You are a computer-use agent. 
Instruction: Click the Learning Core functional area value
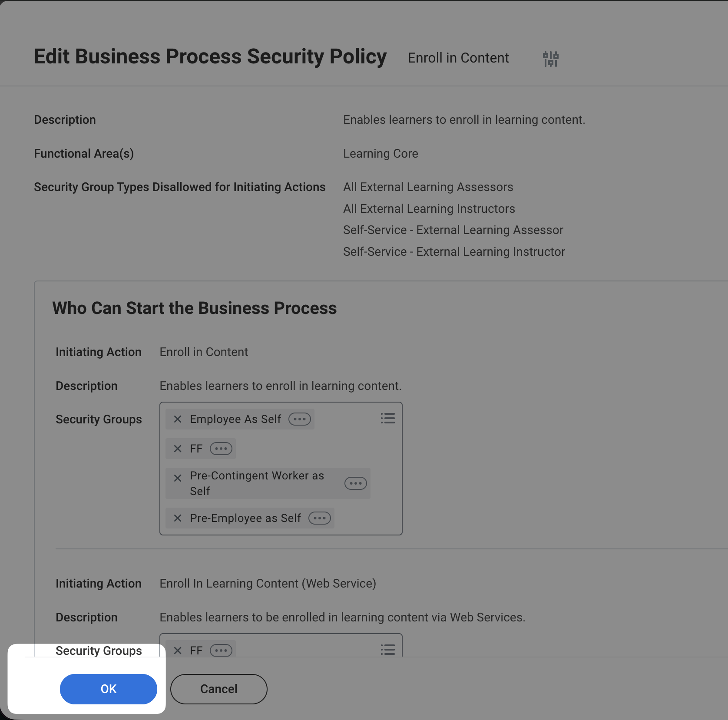click(381, 154)
